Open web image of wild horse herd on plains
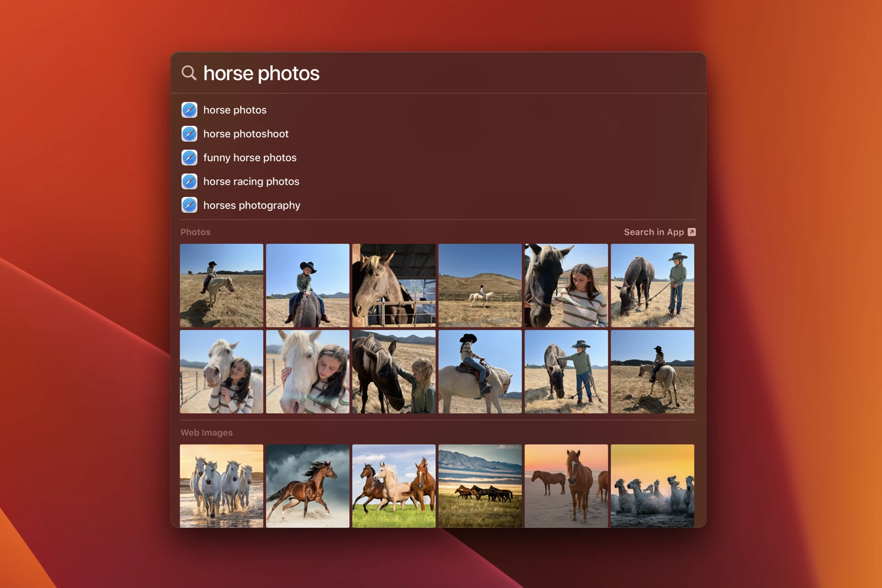The height and width of the screenshot is (588, 882). coord(480,486)
